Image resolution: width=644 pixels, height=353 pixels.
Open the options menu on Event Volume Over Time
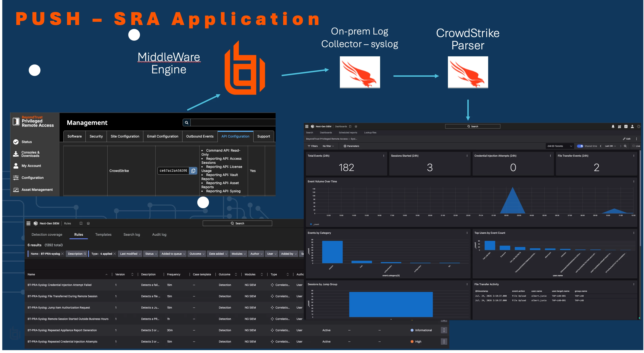[634, 181]
